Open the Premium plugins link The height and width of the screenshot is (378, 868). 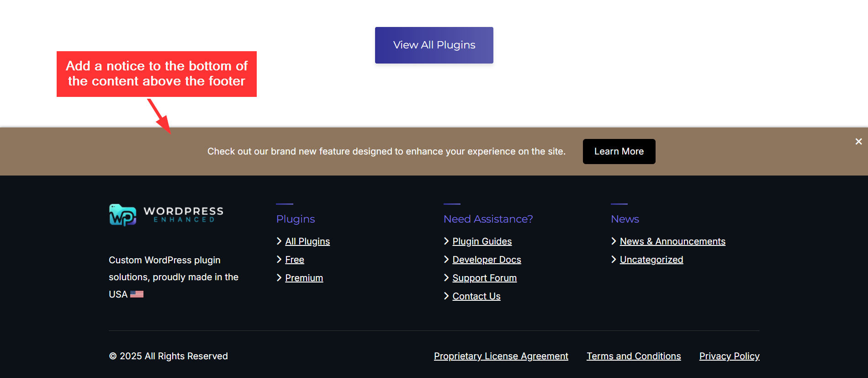(304, 278)
